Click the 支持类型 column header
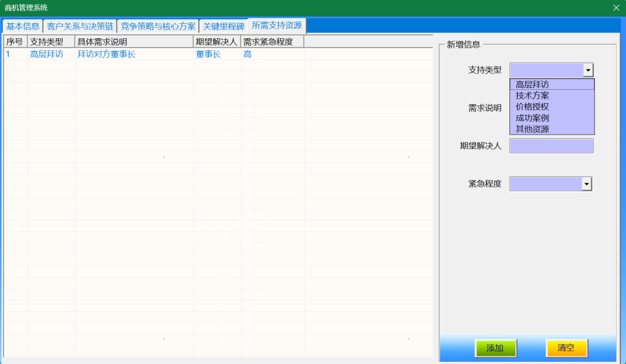This screenshot has width=626, height=364. pos(51,42)
